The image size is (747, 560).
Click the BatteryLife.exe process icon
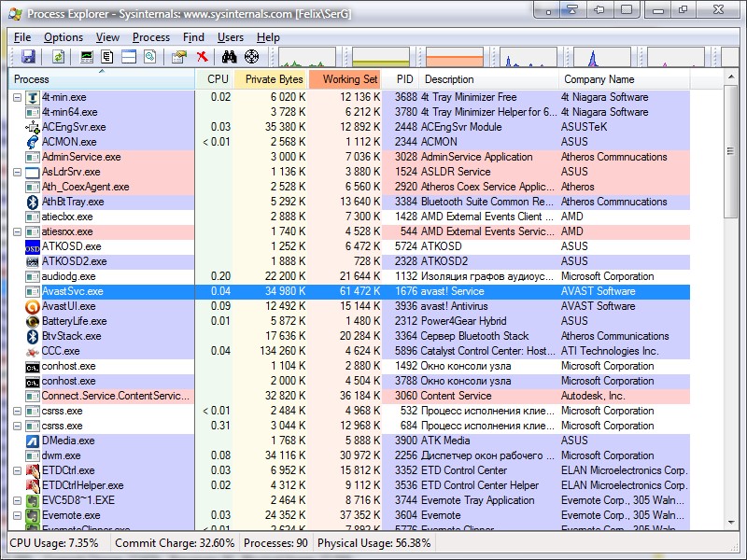[33, 321]
